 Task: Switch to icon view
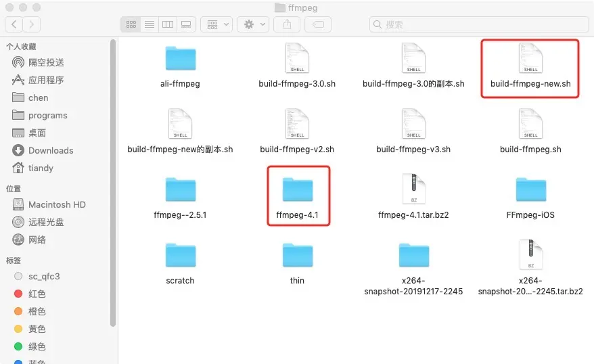click(x=131, y=24)
